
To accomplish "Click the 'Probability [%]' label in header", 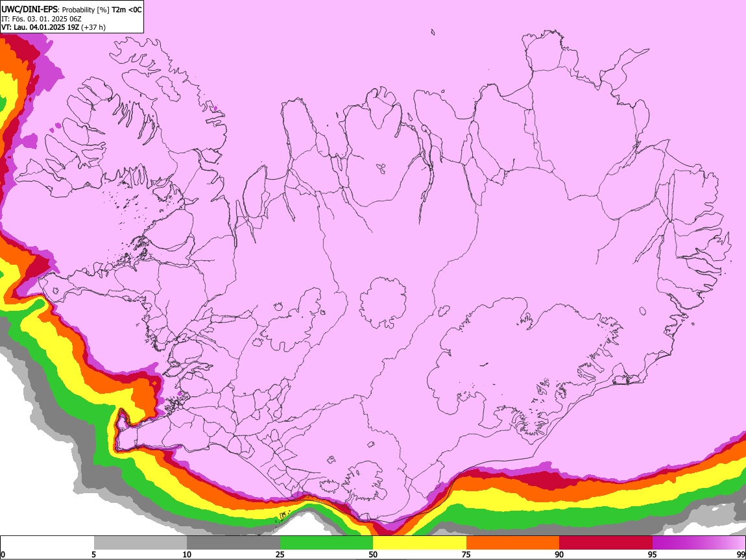I will pos(86,10).
